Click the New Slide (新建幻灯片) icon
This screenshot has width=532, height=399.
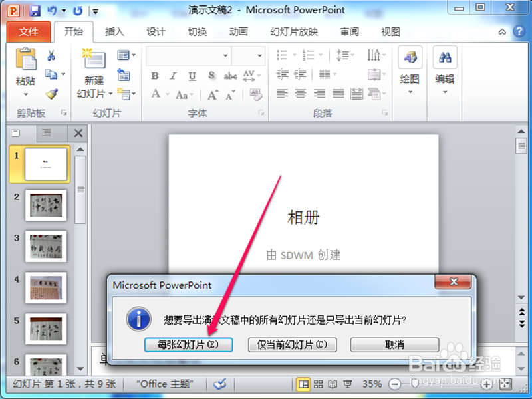click(94, 59)
